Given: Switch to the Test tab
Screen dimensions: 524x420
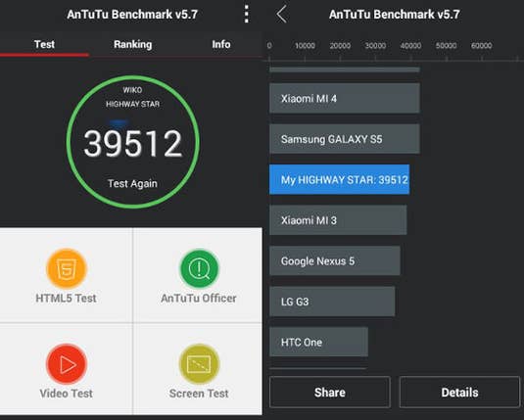Looking at the screenshot, I should 44,44.
